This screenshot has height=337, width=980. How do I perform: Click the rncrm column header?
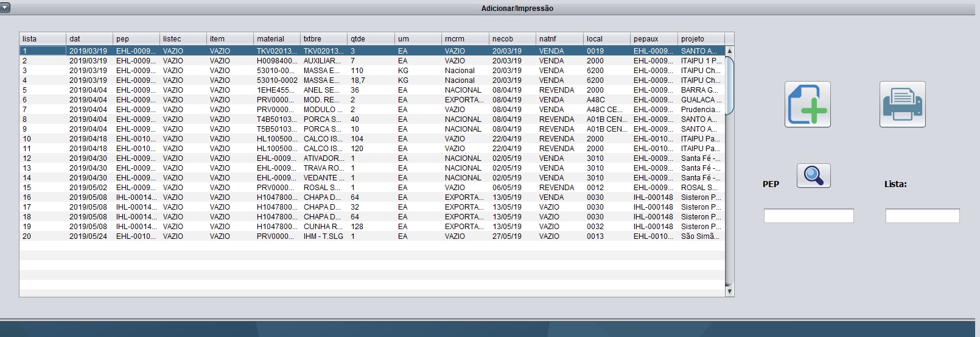[465, 38]
